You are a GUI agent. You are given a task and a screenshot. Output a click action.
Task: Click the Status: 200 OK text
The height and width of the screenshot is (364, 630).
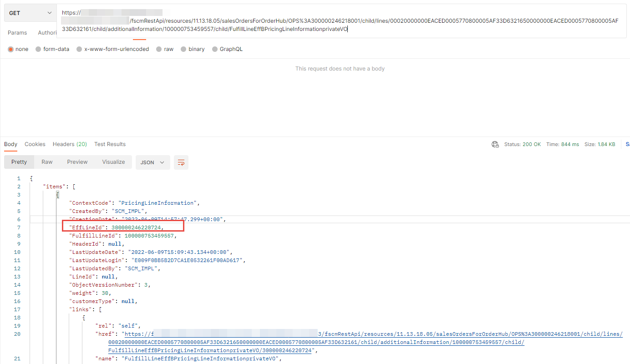point(523,144)
